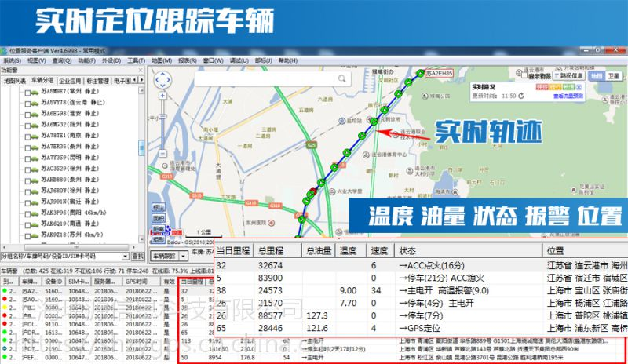Click the 查找 search button
Image resolution: width=628 pixels, height=364 pixels.
[x=137, y=256]
